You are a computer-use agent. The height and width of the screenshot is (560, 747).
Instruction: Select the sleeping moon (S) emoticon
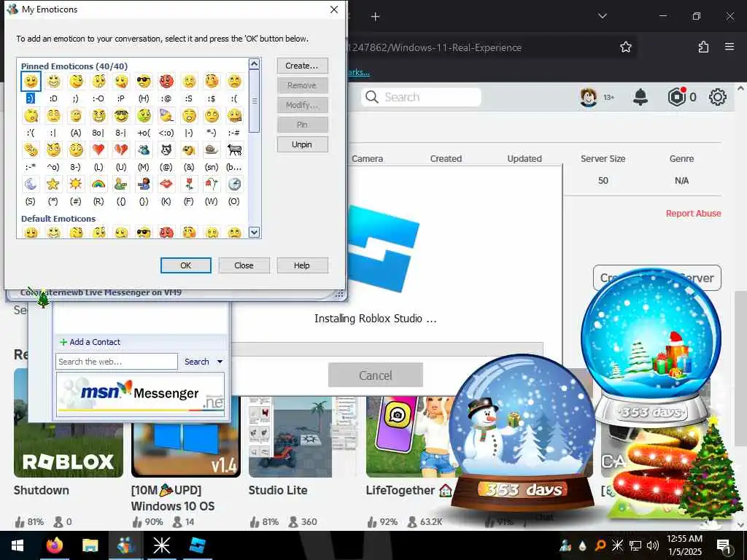pyautogui.click(x=31, y=184)
